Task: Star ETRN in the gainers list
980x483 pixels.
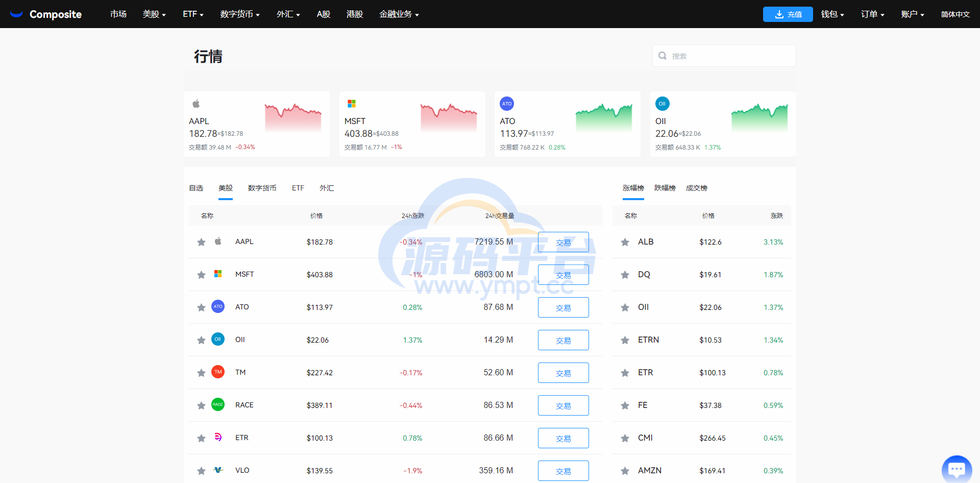Action: tap(625, 340)
